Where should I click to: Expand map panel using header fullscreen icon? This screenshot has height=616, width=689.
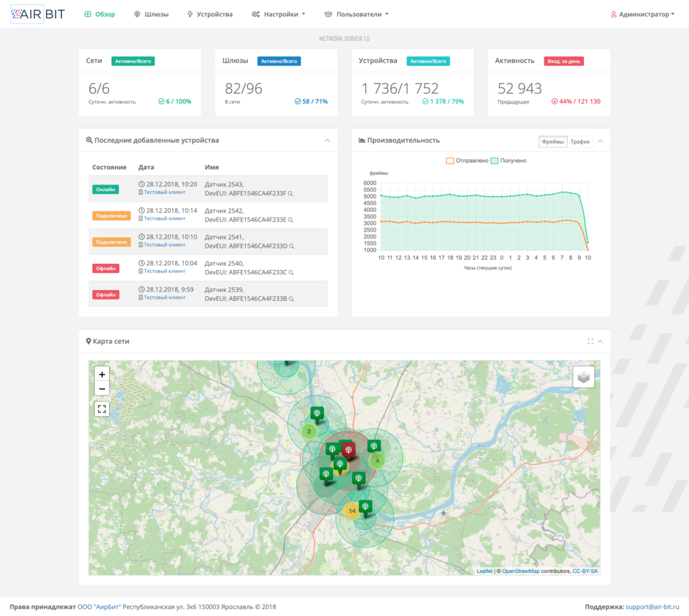[x=591, y=341]
